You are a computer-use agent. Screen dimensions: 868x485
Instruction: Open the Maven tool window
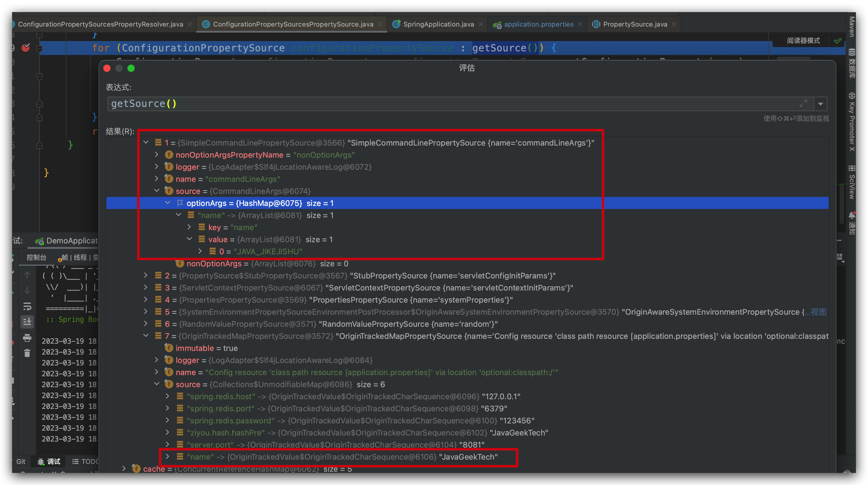(852, 26)
